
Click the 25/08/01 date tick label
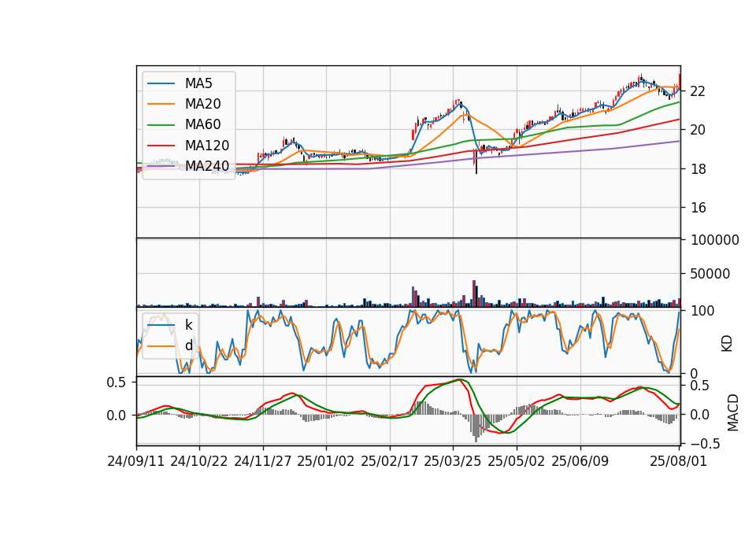(678, 462)
